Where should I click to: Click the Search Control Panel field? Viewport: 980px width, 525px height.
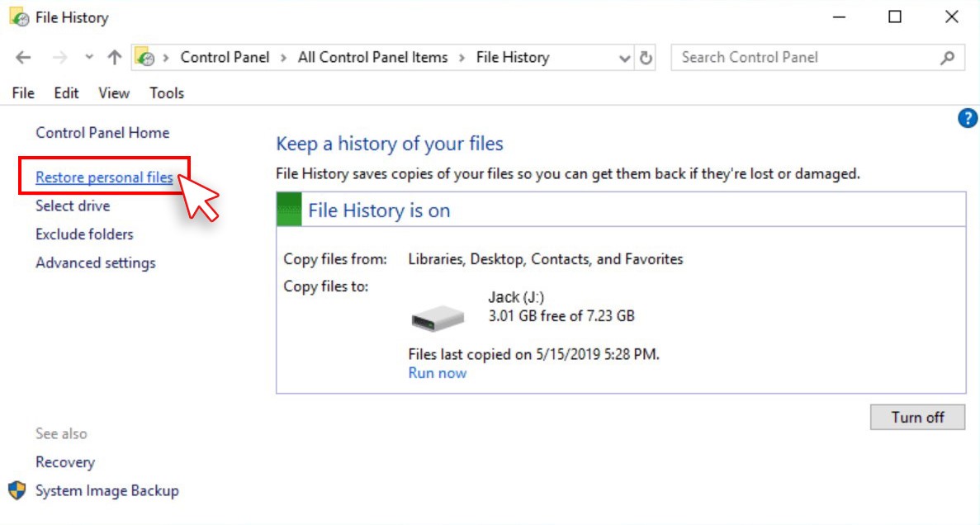tap(805, 58)
